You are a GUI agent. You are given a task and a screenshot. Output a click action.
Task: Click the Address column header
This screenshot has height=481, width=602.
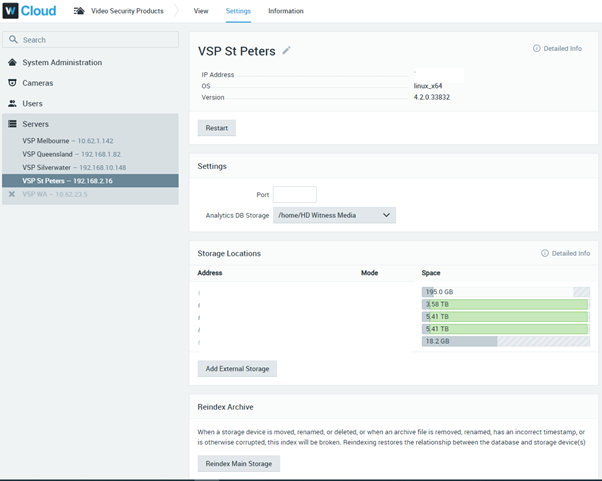[x=210, y=273]
